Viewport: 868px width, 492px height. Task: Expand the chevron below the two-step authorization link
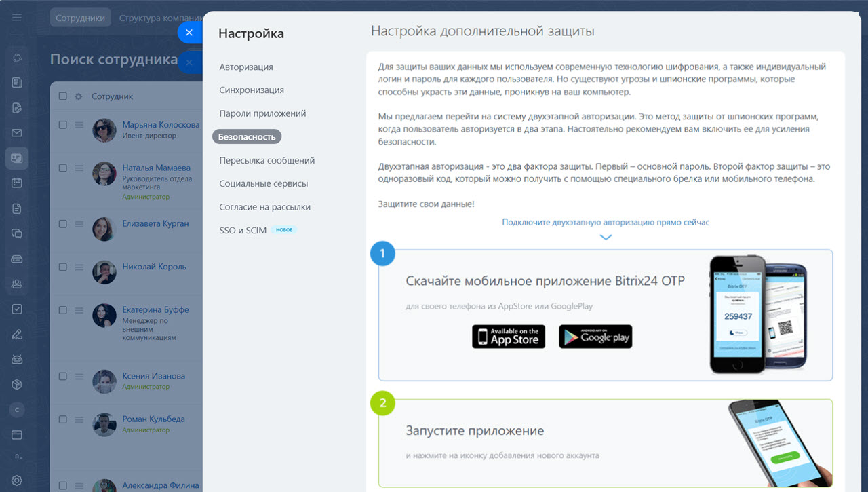pyautogui.click(x=605, y=237)
